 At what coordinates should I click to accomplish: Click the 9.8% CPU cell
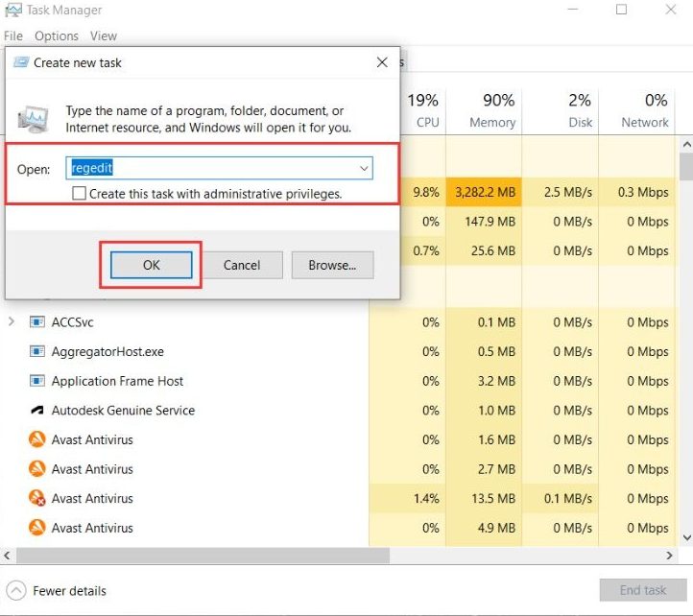(x=423, y=192)
